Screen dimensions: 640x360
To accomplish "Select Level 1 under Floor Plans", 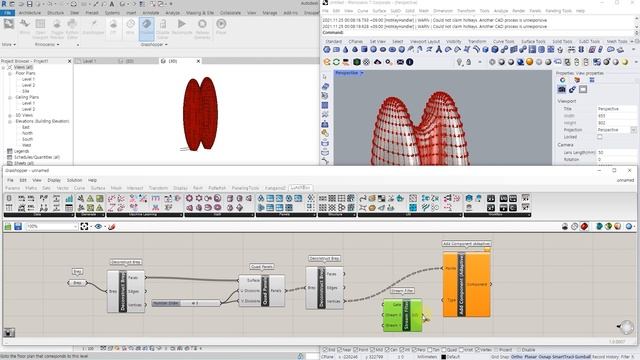I will point(28,79).
